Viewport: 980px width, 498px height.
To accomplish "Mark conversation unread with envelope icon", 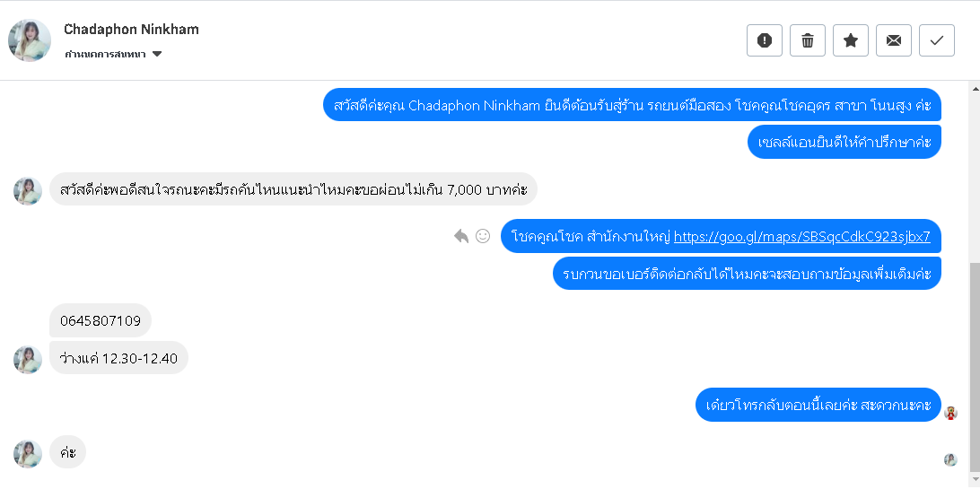I will tap(894, 40).
